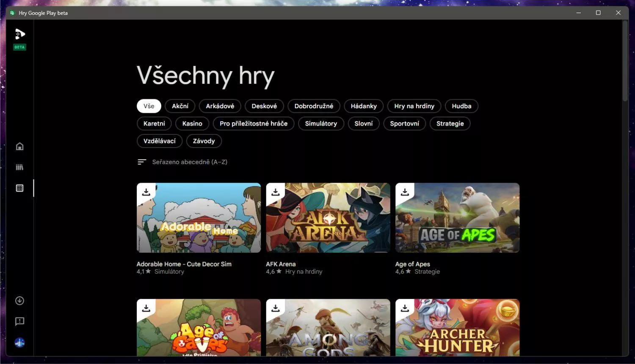
Task: Select the Arkádové filter chip
Action: pos(220,106)
